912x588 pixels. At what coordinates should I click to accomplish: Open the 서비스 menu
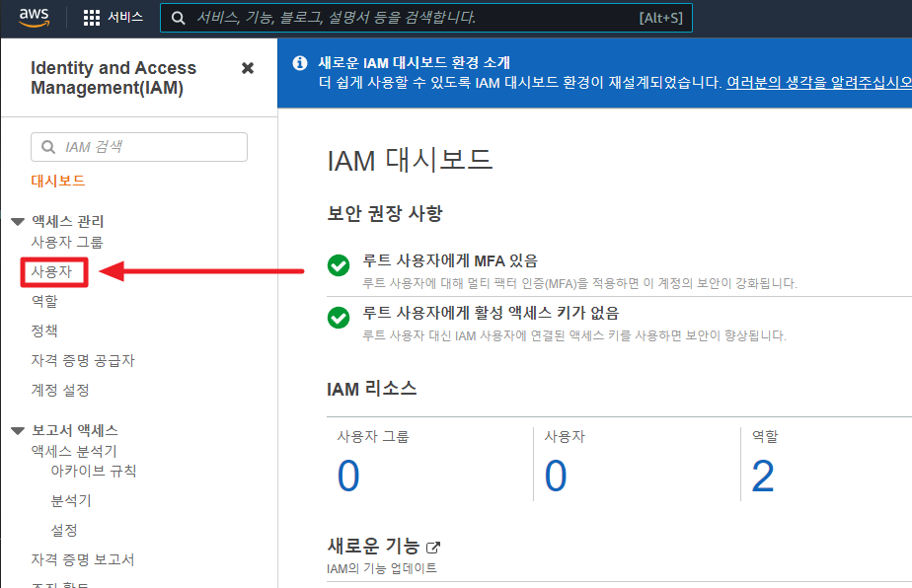click(125, 18)
